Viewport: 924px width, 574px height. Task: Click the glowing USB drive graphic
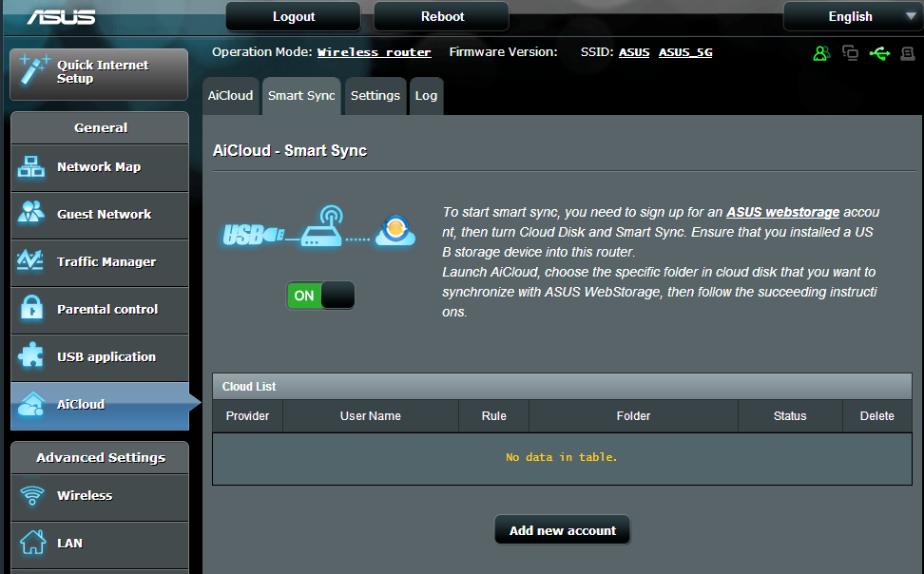click(254, 235)
